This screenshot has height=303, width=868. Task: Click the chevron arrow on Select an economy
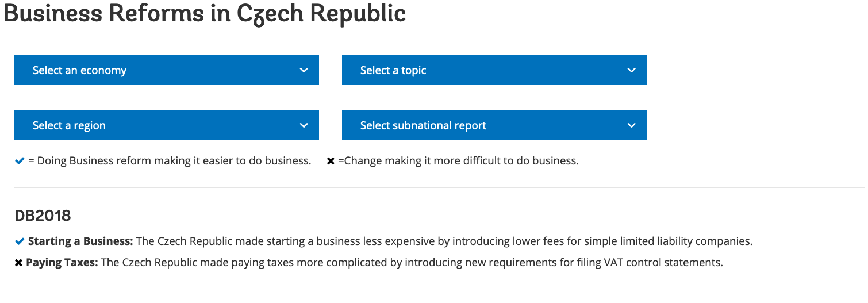tap(304, 70)
